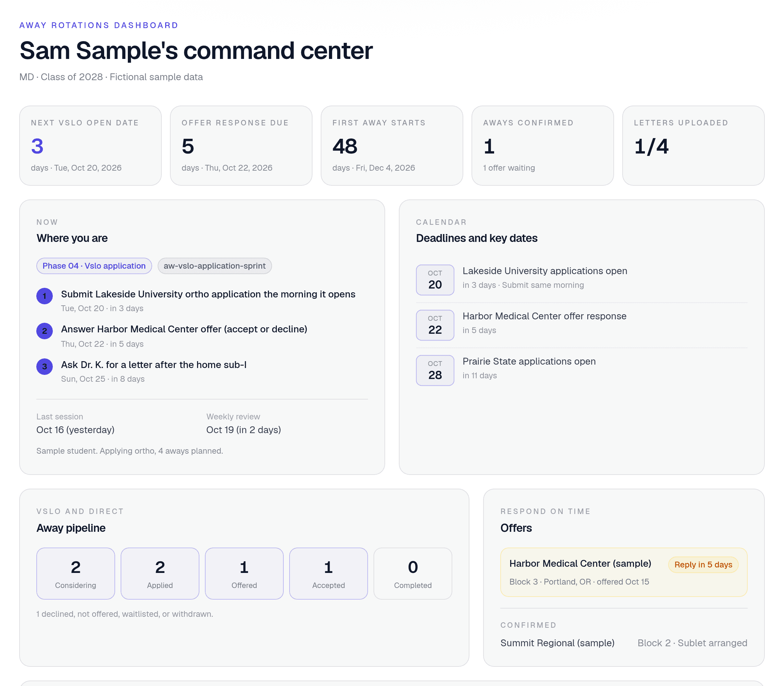Click the step 2 number badge

pyautogui.click(x=45, y=331)
